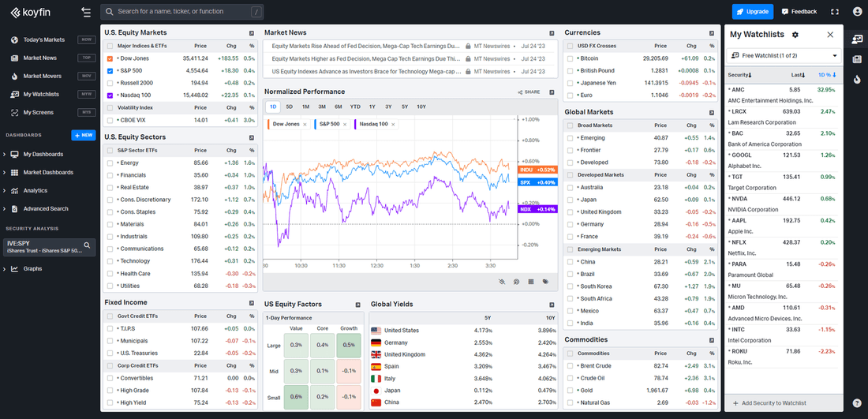Select the 5D chart range tab
The height and width of the screenshot is (419, 868).
(x=289, y=107)
